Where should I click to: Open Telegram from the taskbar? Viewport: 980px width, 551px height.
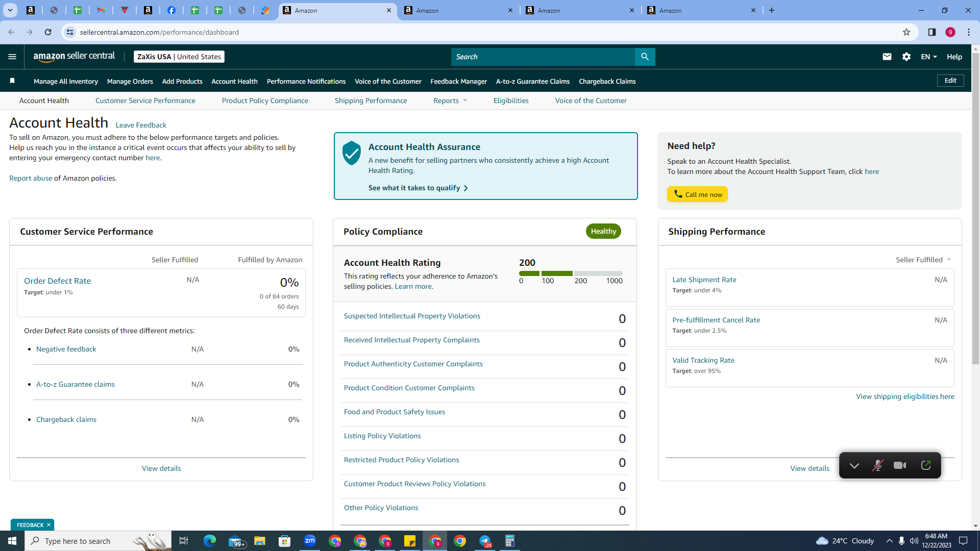485,541
